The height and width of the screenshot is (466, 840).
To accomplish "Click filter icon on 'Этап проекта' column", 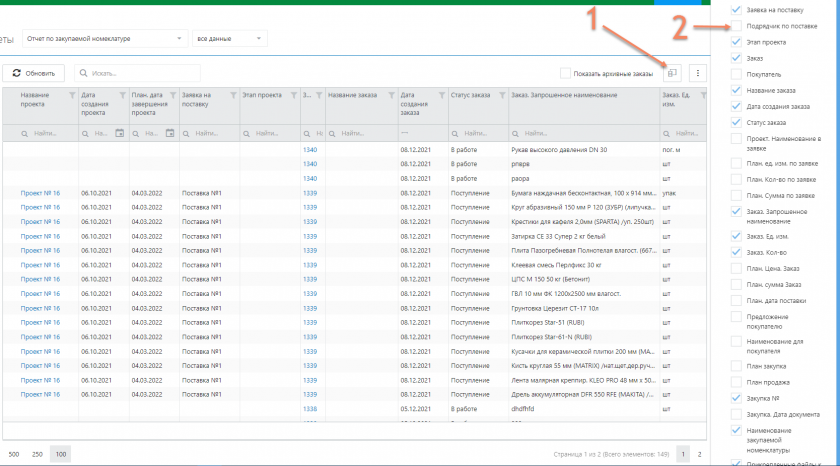I will point(292,96).
